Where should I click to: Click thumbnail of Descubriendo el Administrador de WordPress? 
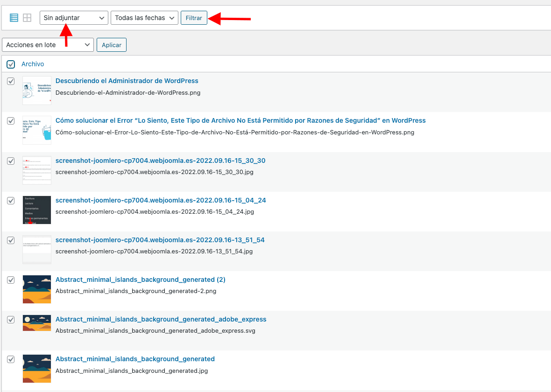pyautogui.click(x=37, y=91)
